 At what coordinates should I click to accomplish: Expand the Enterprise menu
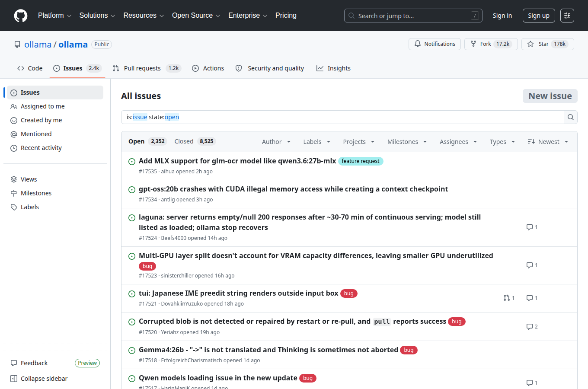[x=248, y=16]
